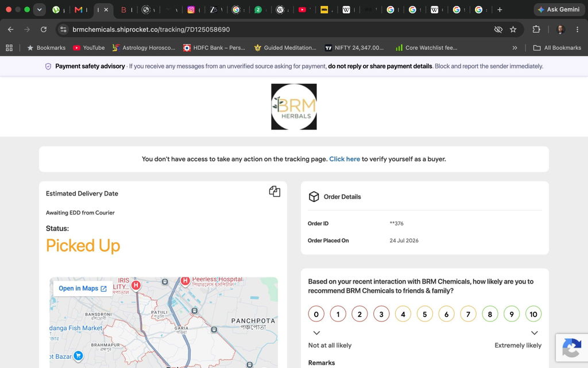Select rating 9 circle
Image resolution: width=588 pixels, height=368 pixels.
point(512,315)
